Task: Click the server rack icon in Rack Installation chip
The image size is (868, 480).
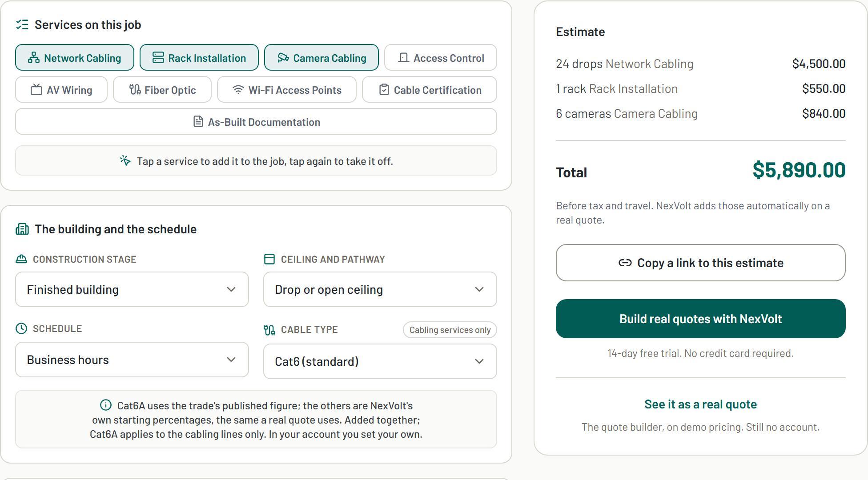Action: pos(158,58)
